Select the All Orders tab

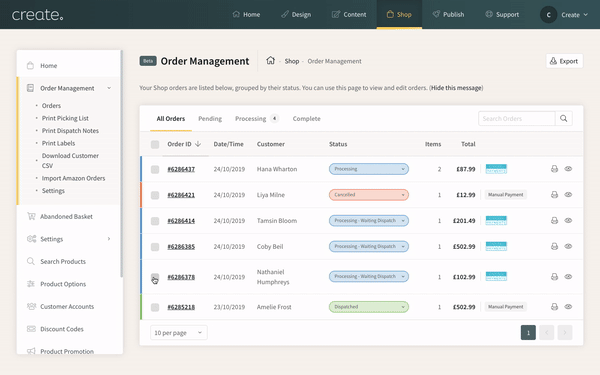[x=171, y=119]
